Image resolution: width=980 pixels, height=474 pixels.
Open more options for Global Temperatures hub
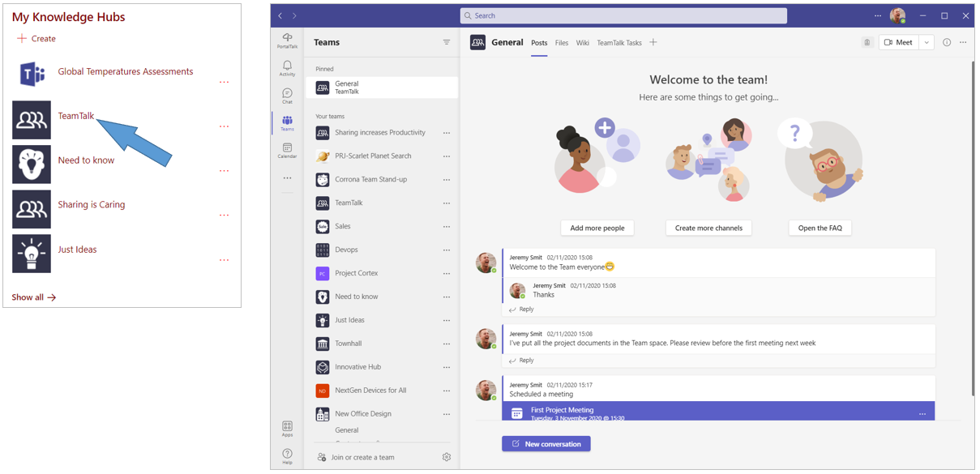point(225,82)
